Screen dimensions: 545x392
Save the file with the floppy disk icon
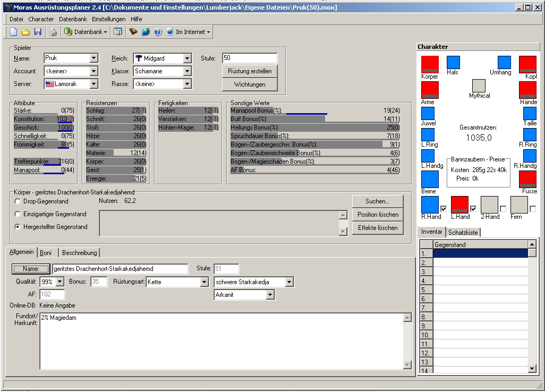(38, 32)
